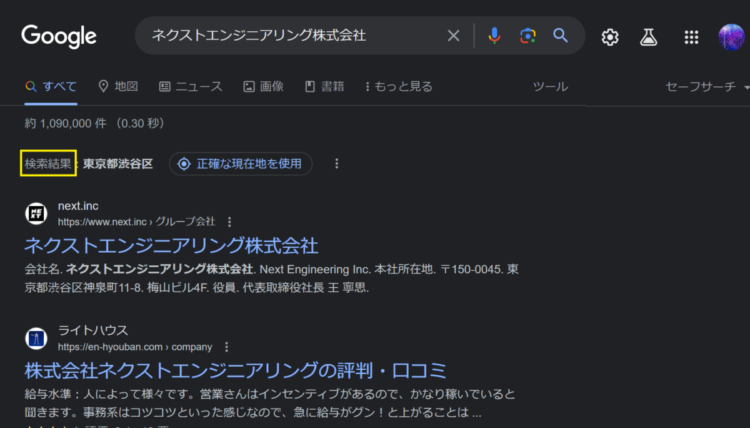Open Google Lens image search
This screenshot has height=428, width=750.
[528, 35]
